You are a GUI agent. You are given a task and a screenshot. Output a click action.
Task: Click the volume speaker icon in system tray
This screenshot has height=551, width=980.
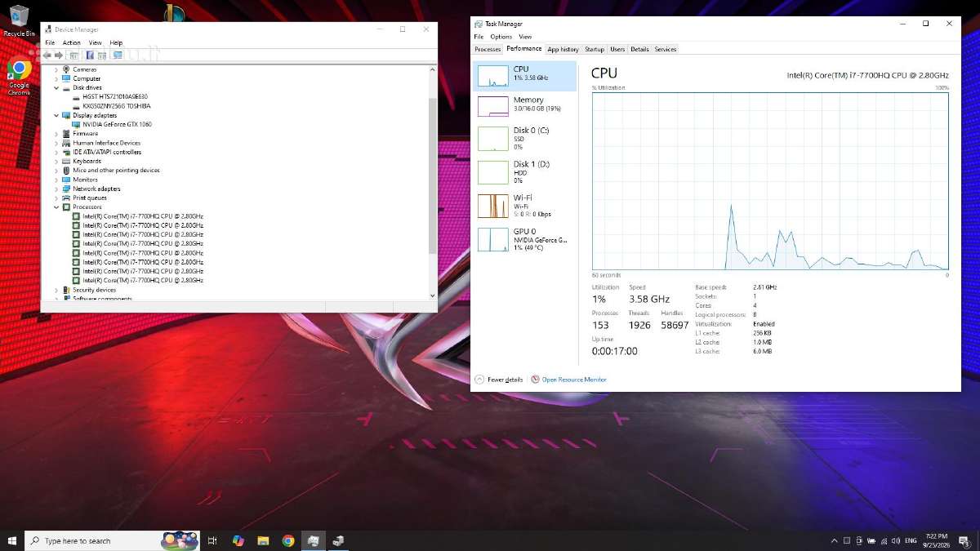coord(898,540)
